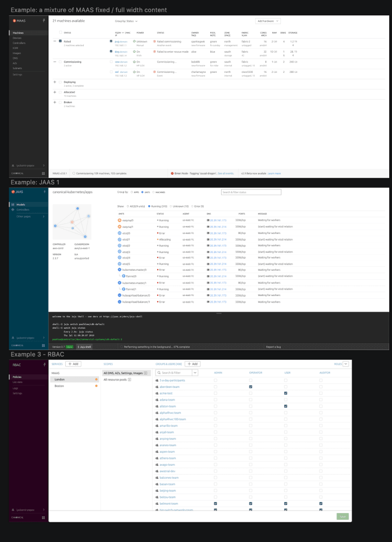The image size is (392, 542).
Task: Grab the Juju shell panel drag handle
Action: click(x=219, y=313)
